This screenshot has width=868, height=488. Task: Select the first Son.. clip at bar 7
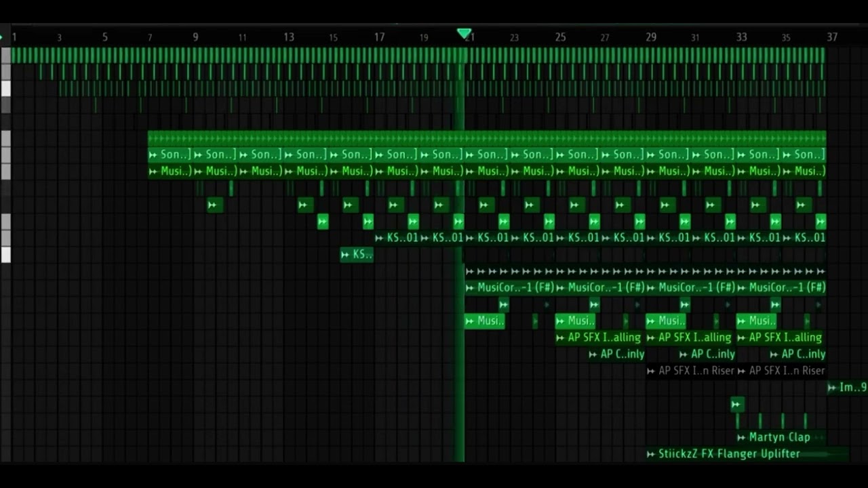[x=170, y=155]
